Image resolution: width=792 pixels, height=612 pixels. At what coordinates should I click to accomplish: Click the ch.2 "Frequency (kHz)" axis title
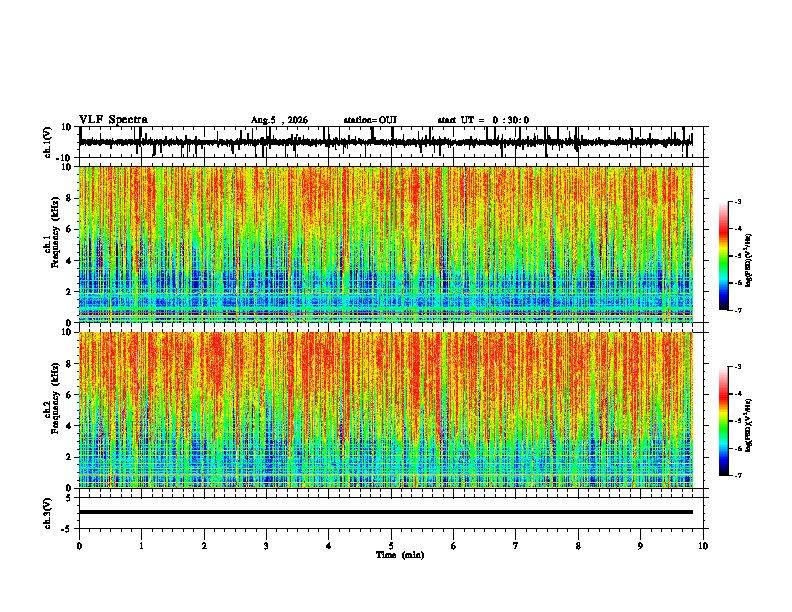[x=55, y=398]
